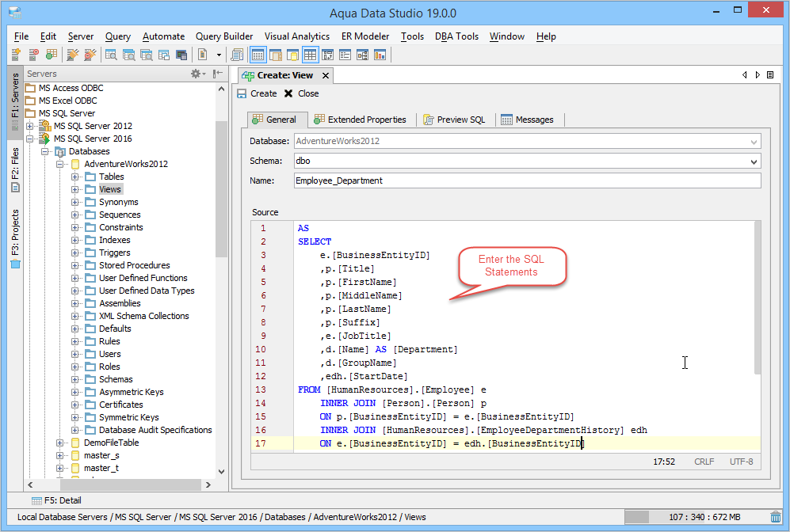
Task: Click the scripts icon in toolbar
Action: pyautogui.click(x=237, y=55)
